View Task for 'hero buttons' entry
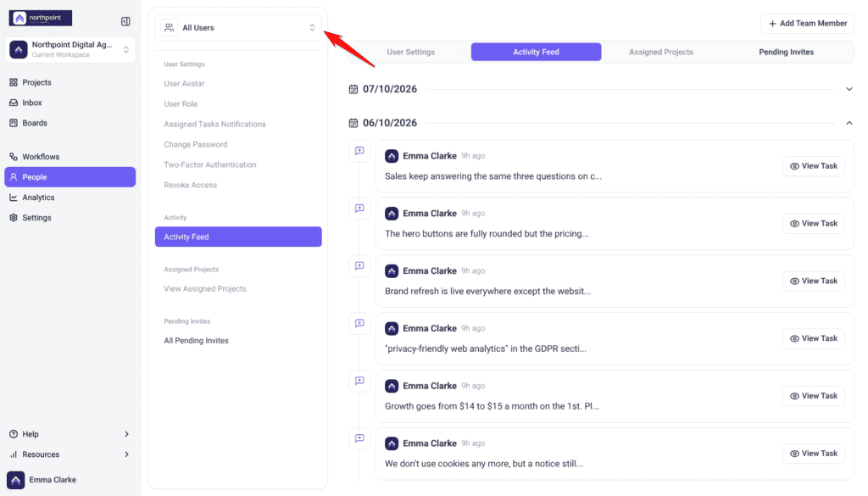The height and width of the screenshot is (496, 868). click(x=813, y=224)
